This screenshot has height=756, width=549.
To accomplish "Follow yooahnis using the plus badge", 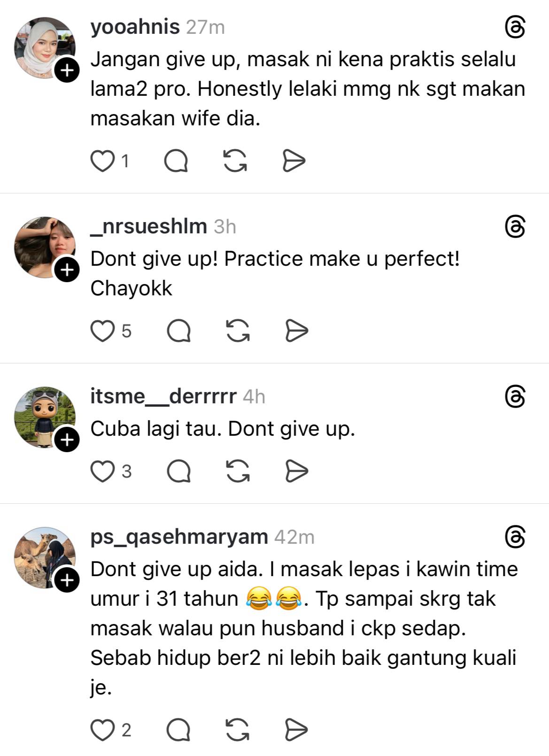I will (x=67, y=70).
